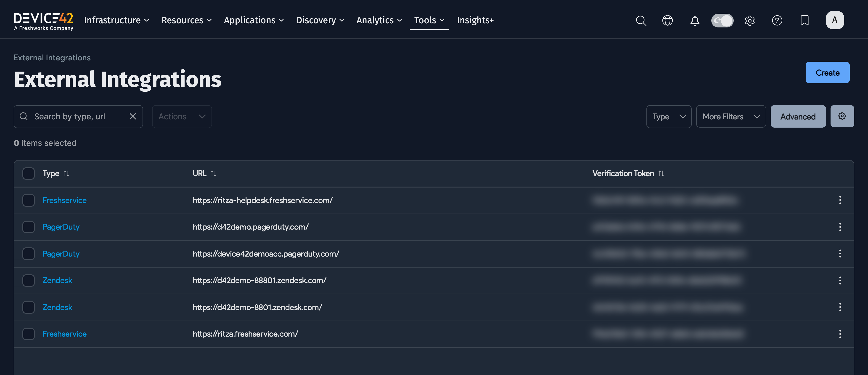Open the global search magnifier icon

pyautogui.click(x=641, y=21)
